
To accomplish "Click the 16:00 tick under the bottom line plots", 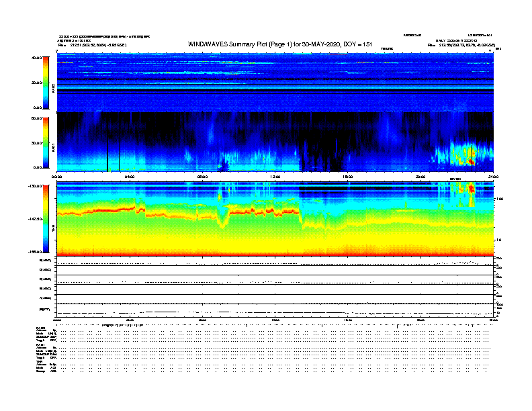I will [348, 320].
